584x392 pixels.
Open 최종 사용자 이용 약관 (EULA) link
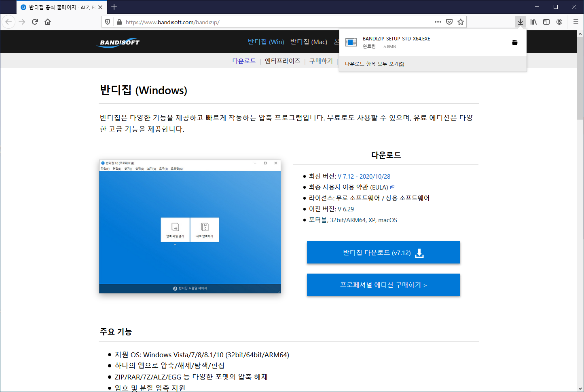tap(349, 187)
